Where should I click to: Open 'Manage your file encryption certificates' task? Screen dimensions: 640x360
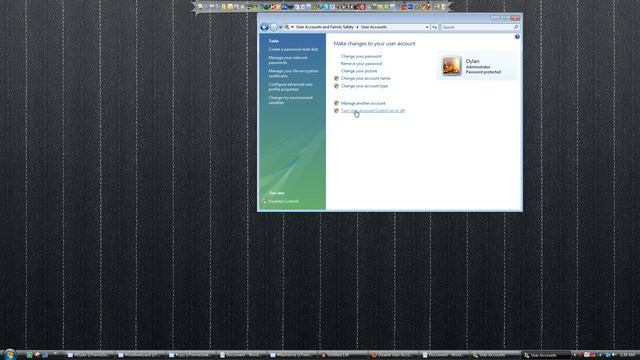tap(293, 73)
